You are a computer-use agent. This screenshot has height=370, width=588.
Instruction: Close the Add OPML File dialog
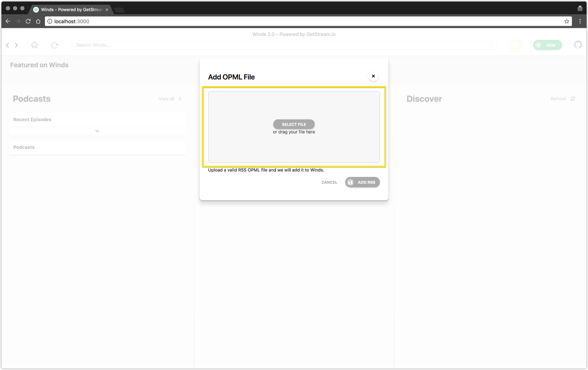[x=373, y=76]
